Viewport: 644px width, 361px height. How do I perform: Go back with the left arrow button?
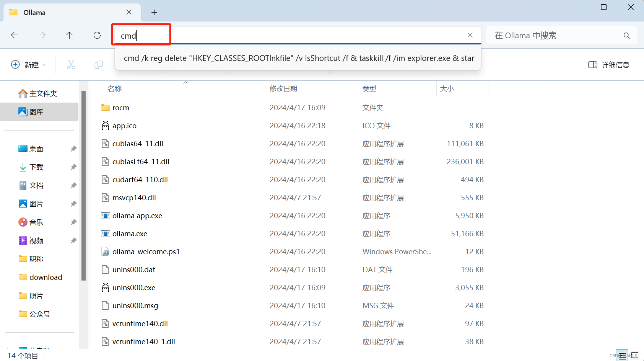click(15, 35)
